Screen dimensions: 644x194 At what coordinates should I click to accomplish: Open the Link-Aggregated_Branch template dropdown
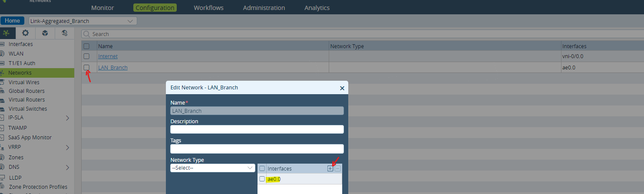(83, 21)
